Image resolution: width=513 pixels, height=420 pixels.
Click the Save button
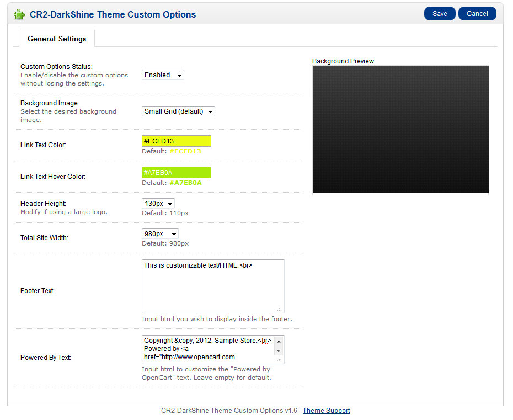coord(440,14)
